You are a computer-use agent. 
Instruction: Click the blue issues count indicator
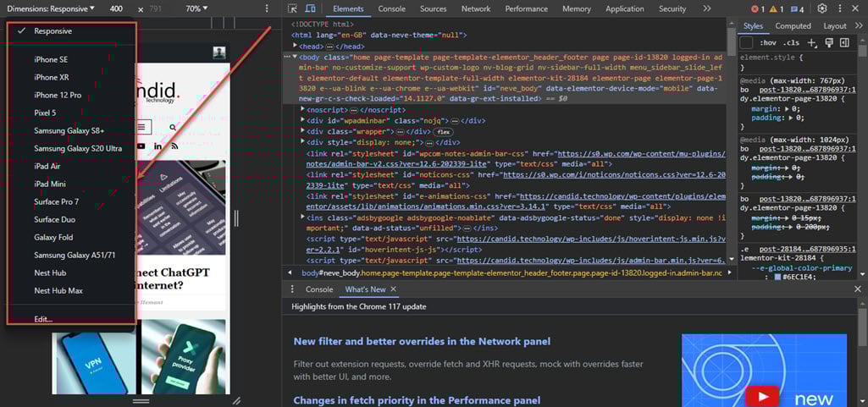pos(797,8)
